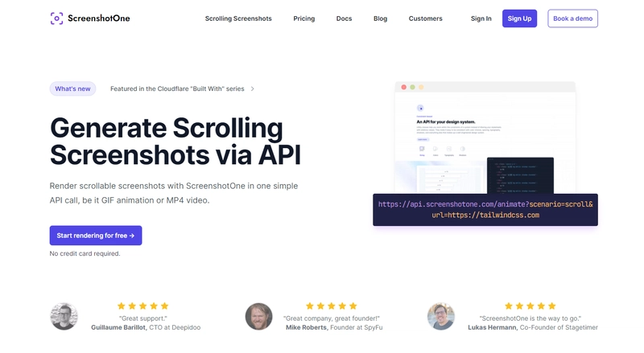Click Mike Roberts, Founder at SpyFu text

(x=334, y=327)
